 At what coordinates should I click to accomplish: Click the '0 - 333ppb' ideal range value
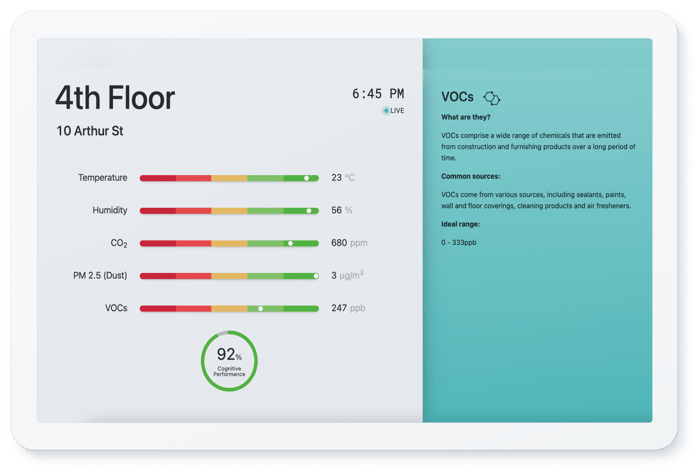458,242
